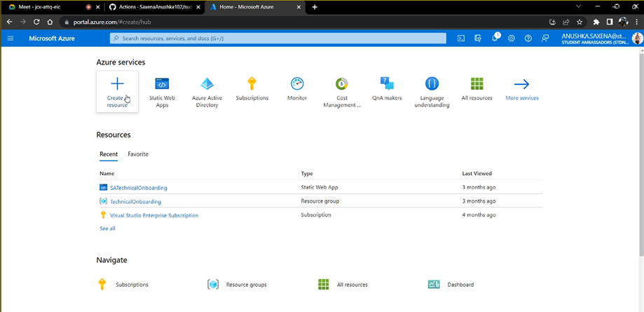The image size is (644, 312).
Task: Launch Cloud Shell from the header
Action: 461,39
